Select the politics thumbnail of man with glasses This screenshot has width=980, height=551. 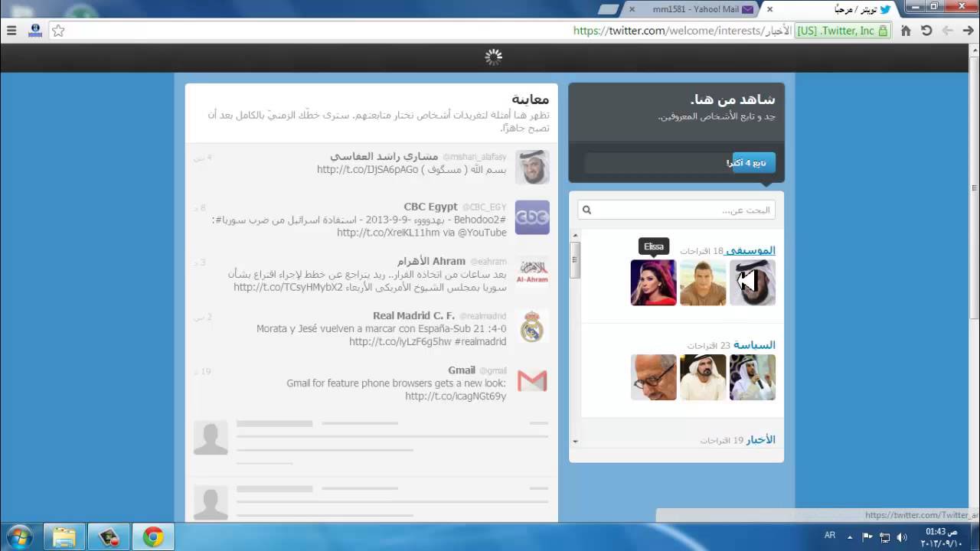tap(653, 377)
